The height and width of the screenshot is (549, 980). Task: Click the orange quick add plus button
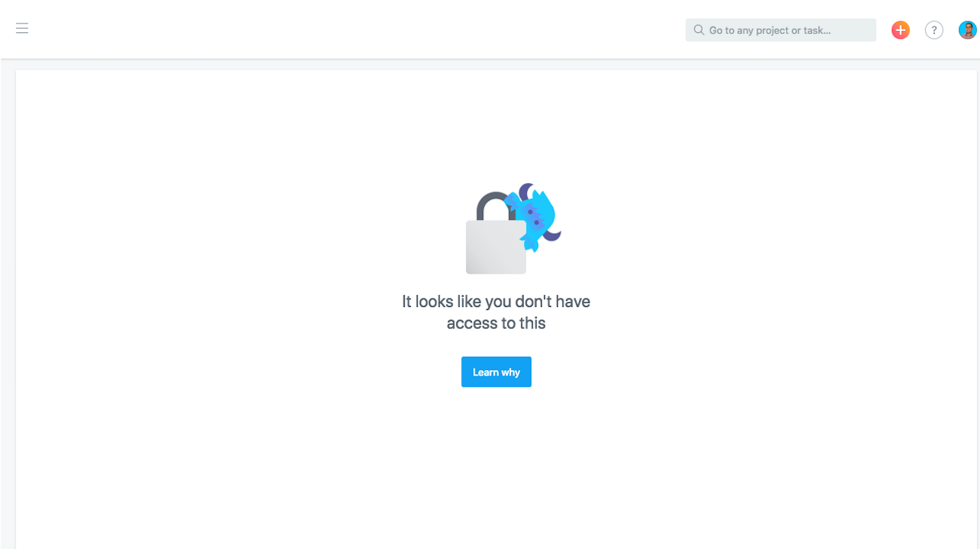900,30
